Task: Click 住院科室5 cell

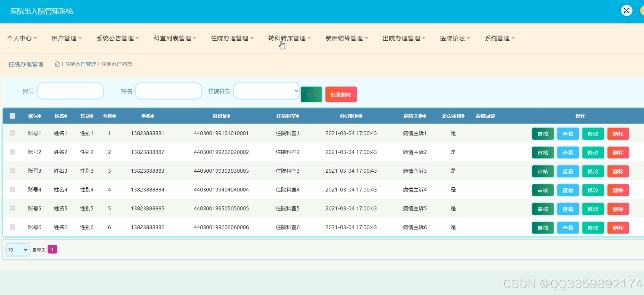Action: click(288, 208)
